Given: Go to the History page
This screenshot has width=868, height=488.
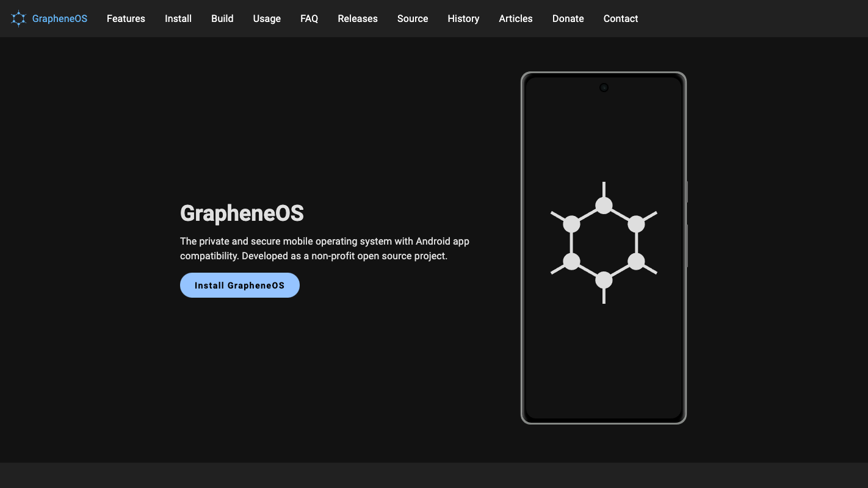Looking at the screenshot, I should [x=463, y=19].
